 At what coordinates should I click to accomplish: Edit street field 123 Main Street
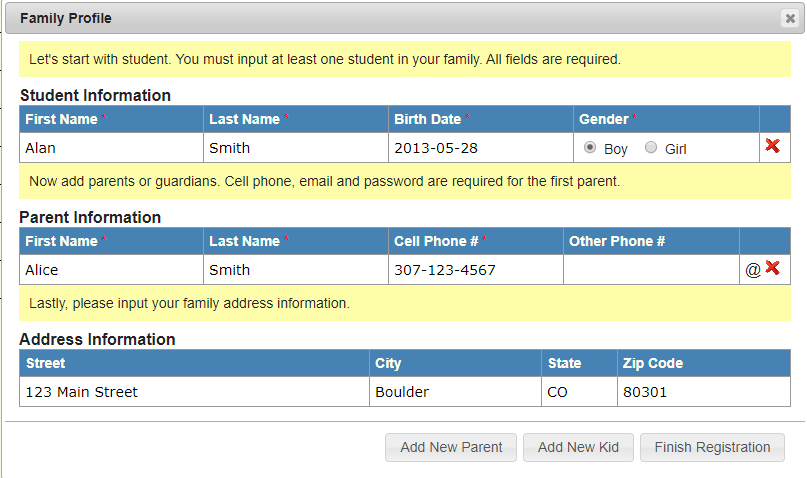(195, 392)
